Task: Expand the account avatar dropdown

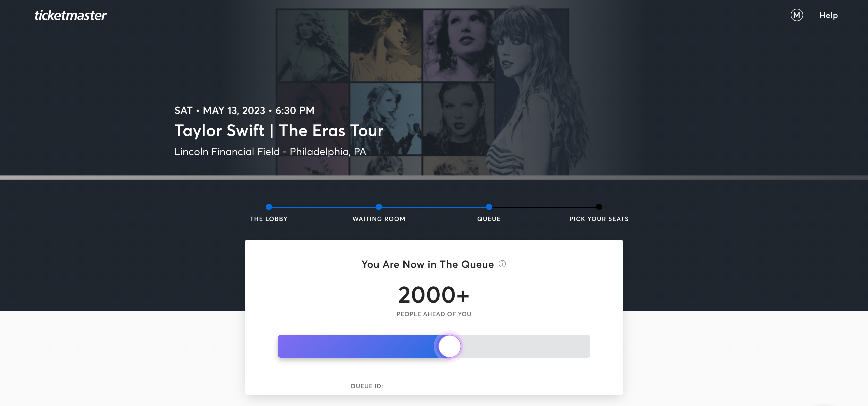Action: pyautogui.click(x=797, y=15)
